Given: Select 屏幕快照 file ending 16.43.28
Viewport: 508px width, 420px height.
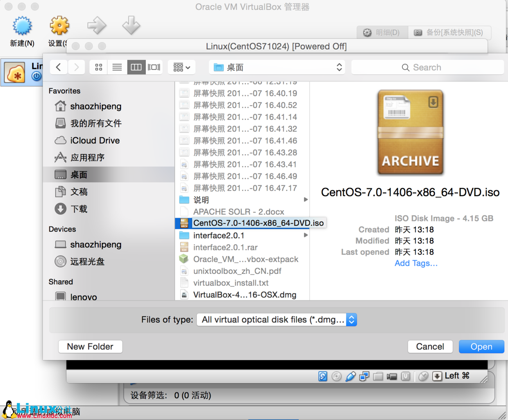Looking at the screenshot, I should (x=242, y=153).
